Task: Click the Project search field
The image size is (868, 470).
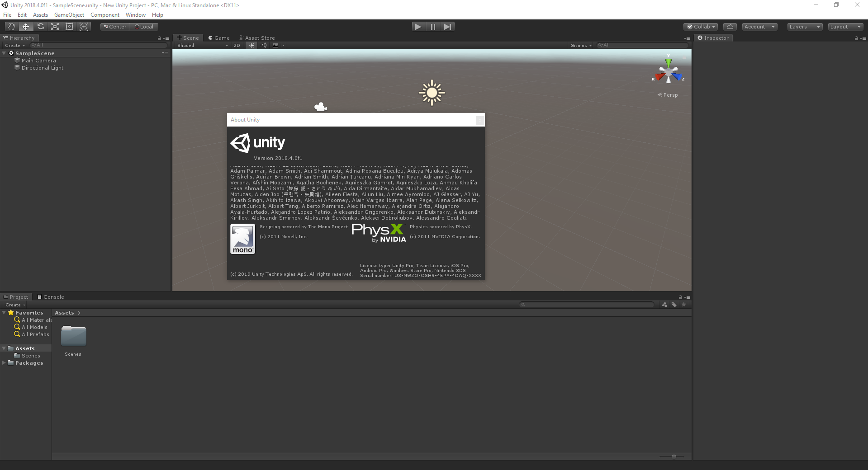Action: (587, 305)
